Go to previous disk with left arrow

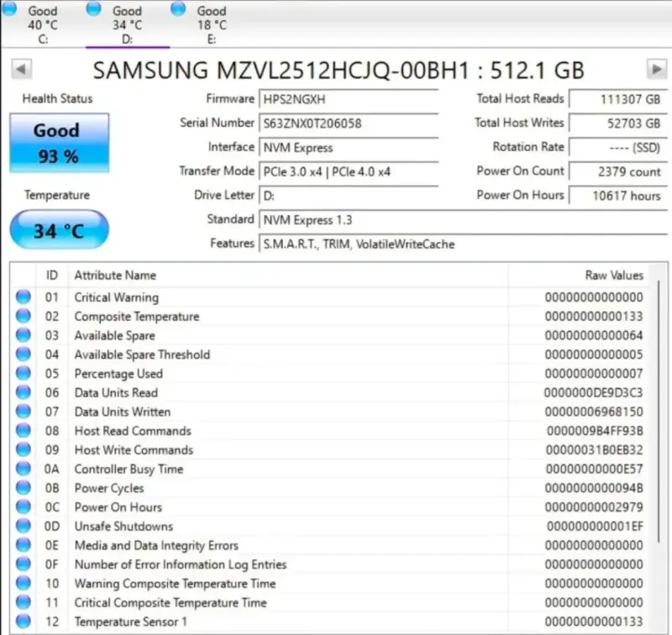point(22,70)
